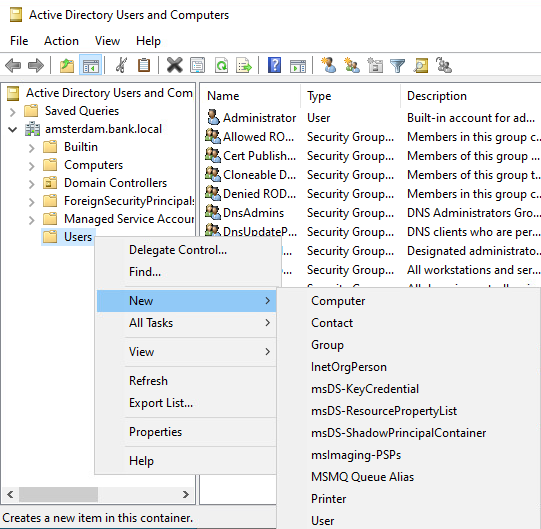
Task: Toggle the Action pane toolbar icon
Action: [x=298, y=65]
